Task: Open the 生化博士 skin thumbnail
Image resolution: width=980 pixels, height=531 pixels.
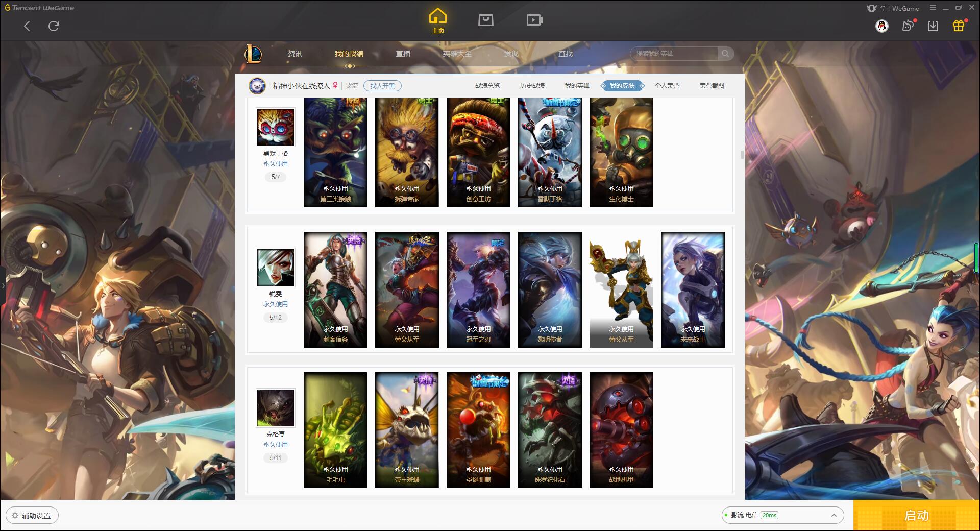Action: [x=621, y=153]
